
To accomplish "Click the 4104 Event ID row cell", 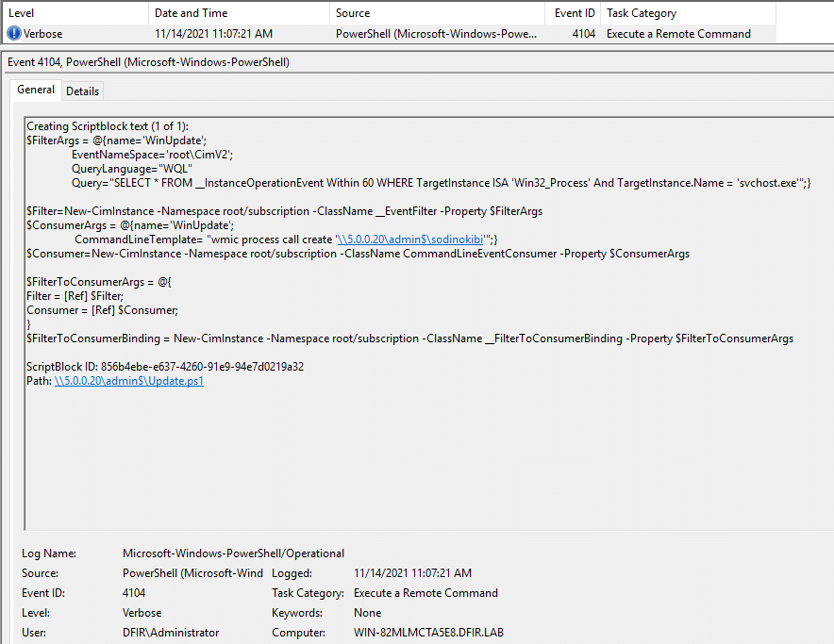I will pos(583,34).
